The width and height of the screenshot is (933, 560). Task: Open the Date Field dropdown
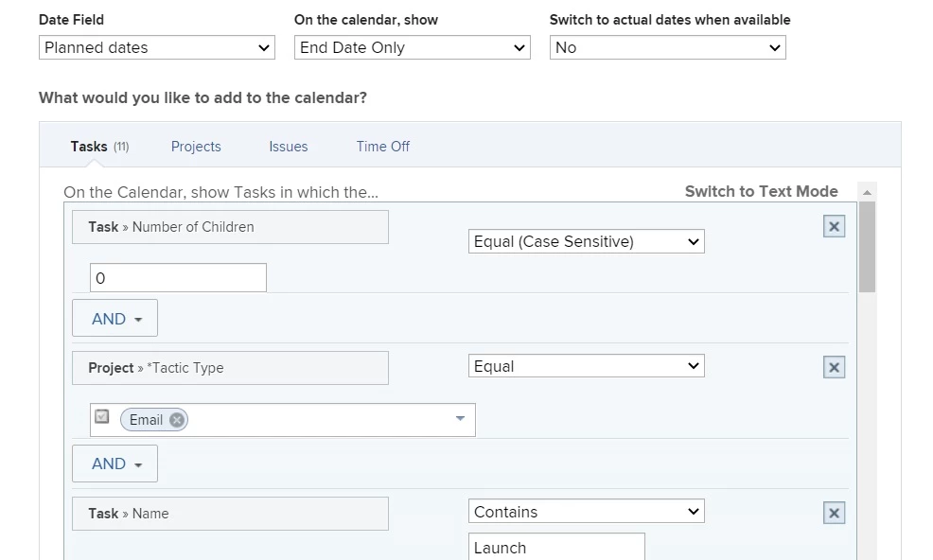click(157, 47)
